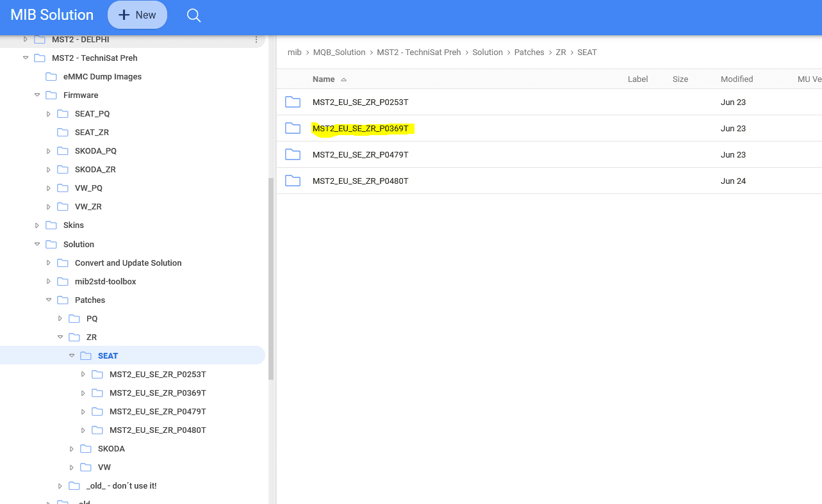
Task: Expand Convert and Update Solution arrow
Action: tap(49, 263)
